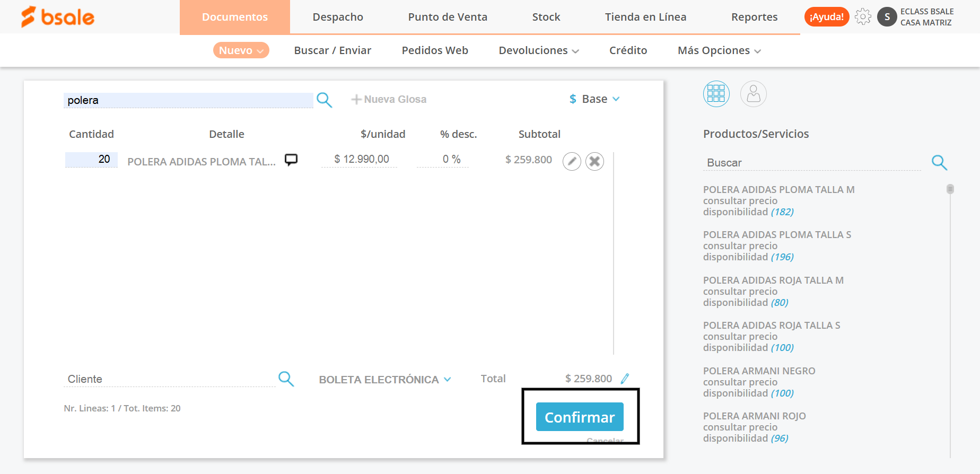Click the subtotal $ 259.800 in line row
This screenshot has height=474, width=980.
529,160
